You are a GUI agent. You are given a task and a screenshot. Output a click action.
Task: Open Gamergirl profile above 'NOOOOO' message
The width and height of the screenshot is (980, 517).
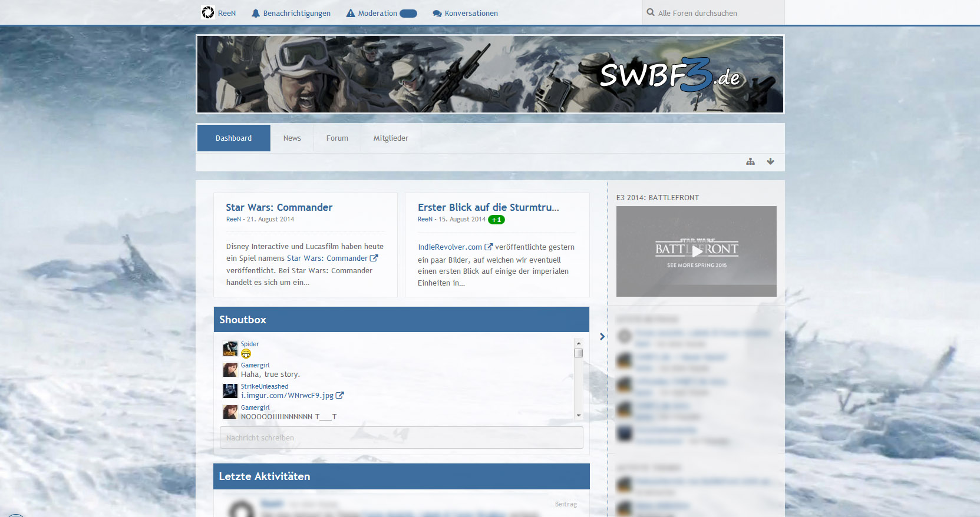point(255,407)
